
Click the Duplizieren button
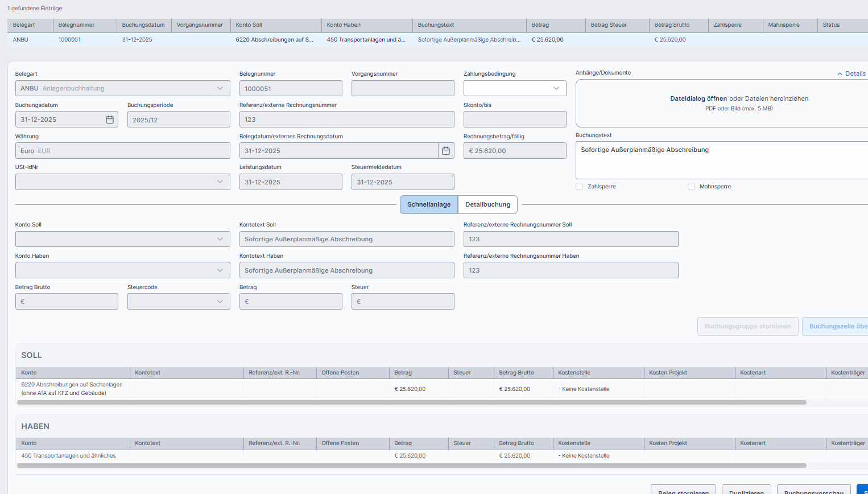click(x=746, y=491)
